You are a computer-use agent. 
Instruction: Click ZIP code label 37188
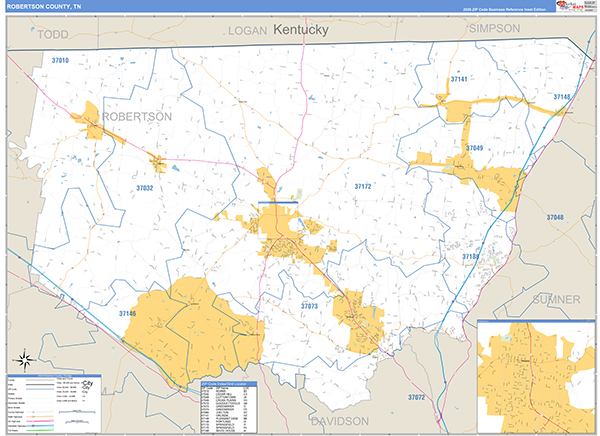(x=470, y=256)
